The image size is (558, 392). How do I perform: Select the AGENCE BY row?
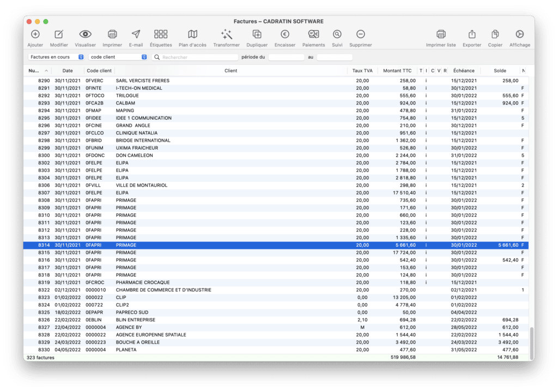[x=276, y=327]
